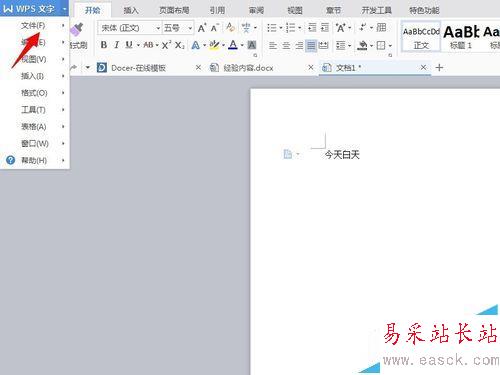The height and width of the screenshot is (375, 500).
Task: Click the borders icon
Action: (381, 45)
